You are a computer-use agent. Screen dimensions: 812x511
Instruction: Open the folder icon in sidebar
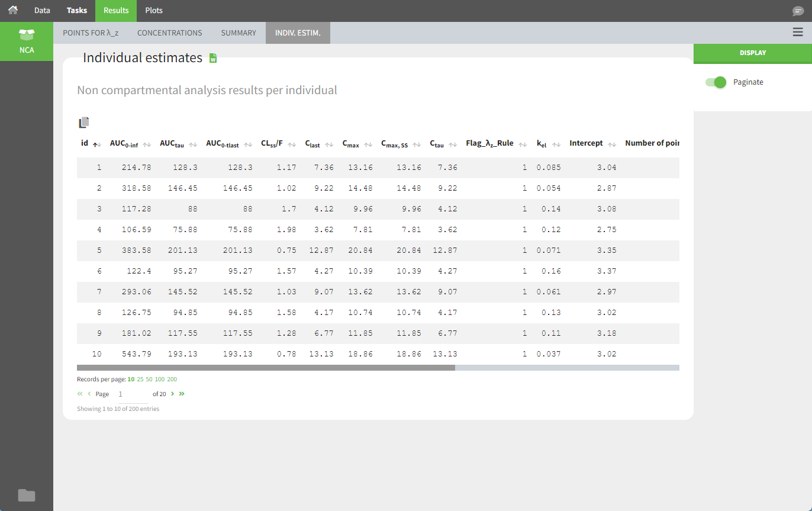(27, 495)
